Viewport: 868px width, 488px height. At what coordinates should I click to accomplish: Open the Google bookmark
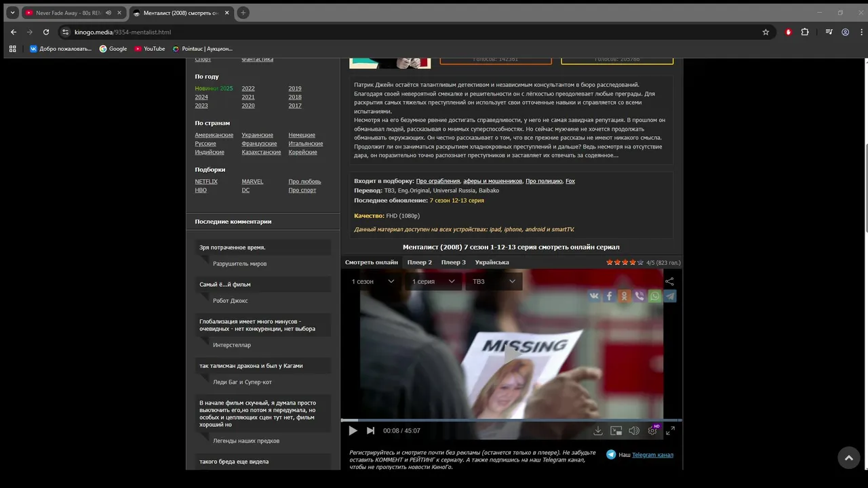(x=113, y=49)
